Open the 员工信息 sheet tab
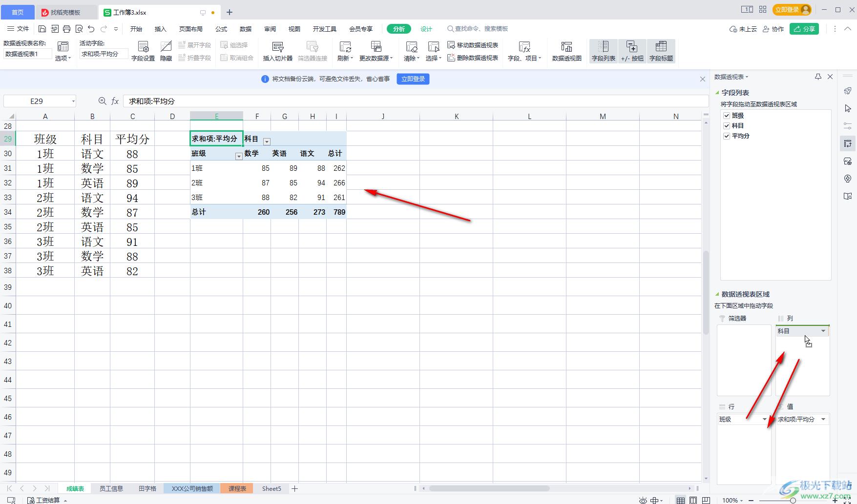 (111, 488)
